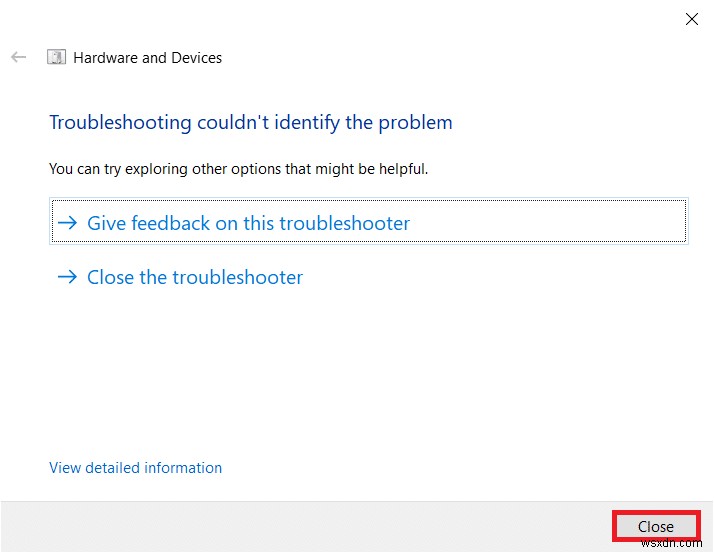Close the window using the X icon
714x553 pixels.
[x=691, y=19]
